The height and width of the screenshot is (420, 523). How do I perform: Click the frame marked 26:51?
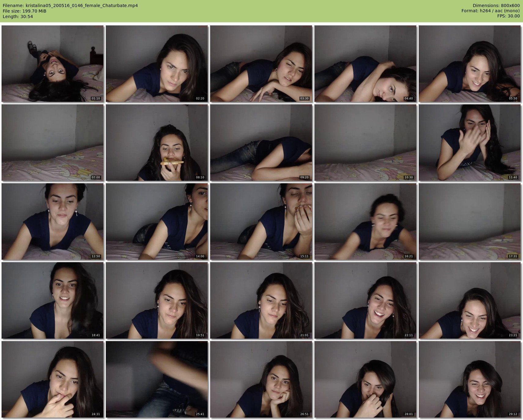[261, 379]
